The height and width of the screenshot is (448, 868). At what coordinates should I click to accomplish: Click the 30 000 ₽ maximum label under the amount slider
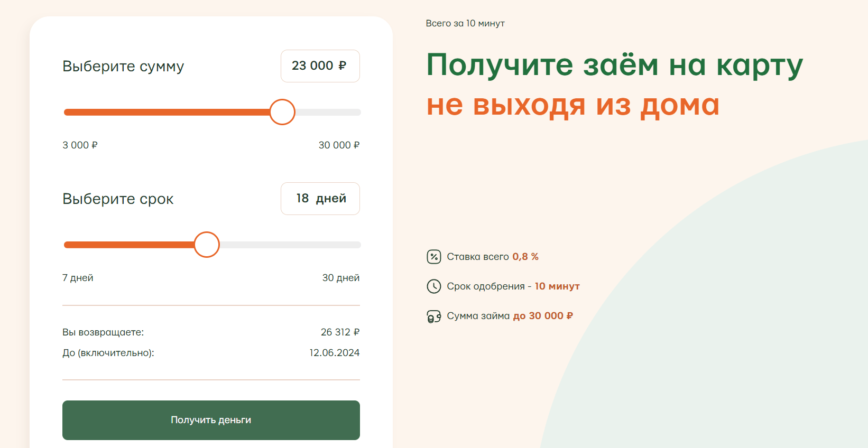[339, 145]
